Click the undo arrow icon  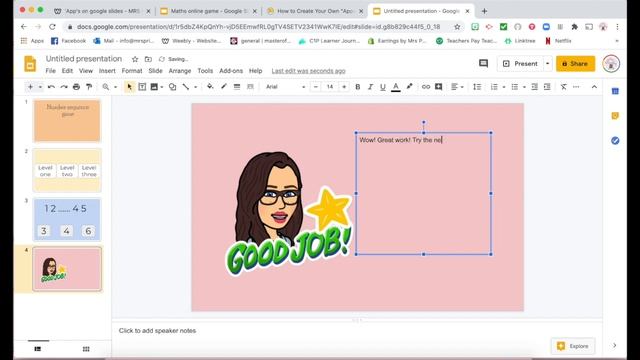[51, 87]
